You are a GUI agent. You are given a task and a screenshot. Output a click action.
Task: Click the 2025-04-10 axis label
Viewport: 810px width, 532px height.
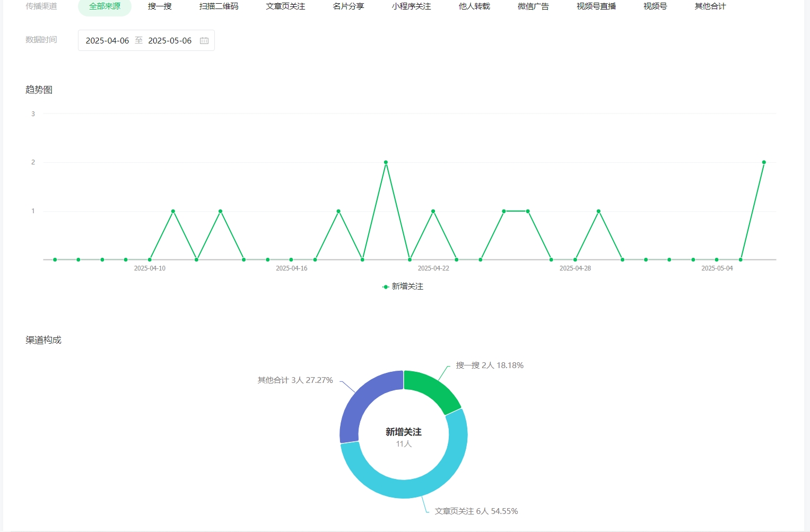pos(150,268)
